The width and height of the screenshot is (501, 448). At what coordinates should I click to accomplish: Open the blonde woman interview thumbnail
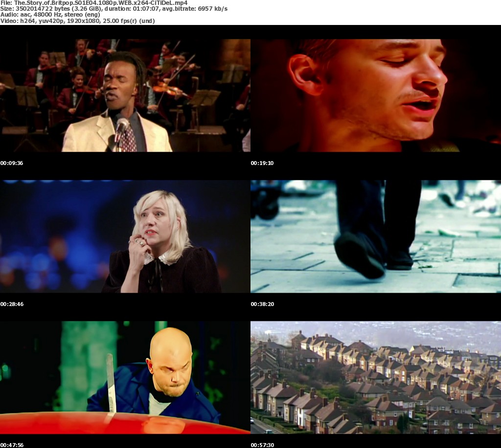point(125,236)
